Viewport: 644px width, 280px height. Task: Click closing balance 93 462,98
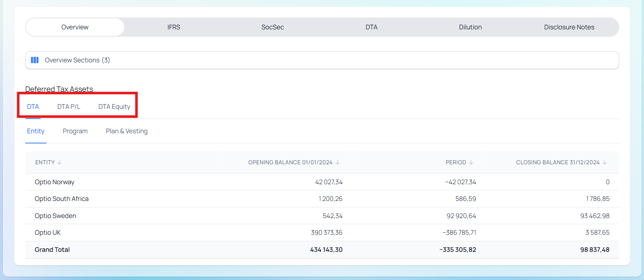tap(595, 216)
